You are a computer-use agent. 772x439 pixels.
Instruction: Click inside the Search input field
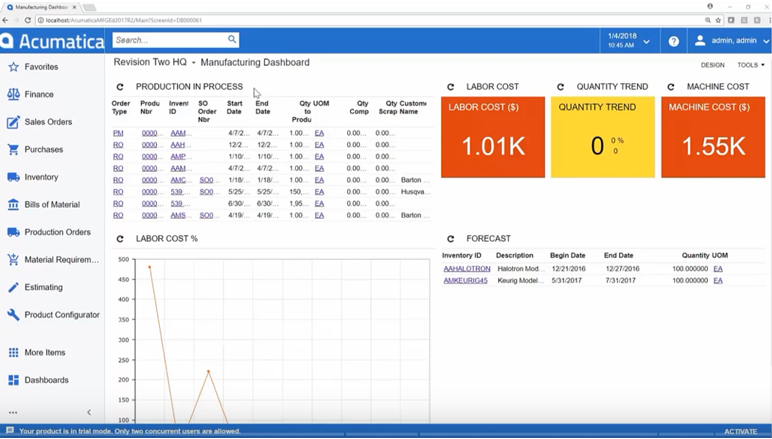coord(169,40)
